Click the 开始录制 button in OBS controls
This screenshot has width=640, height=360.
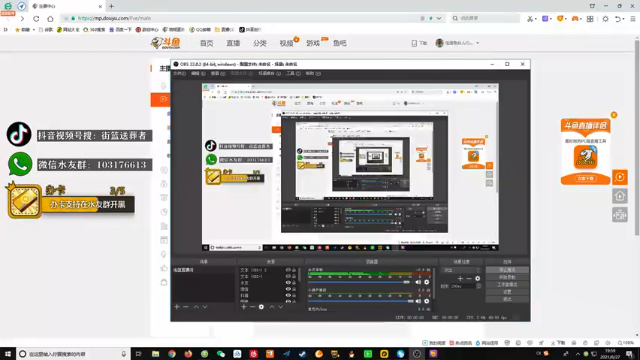(507, 277)
